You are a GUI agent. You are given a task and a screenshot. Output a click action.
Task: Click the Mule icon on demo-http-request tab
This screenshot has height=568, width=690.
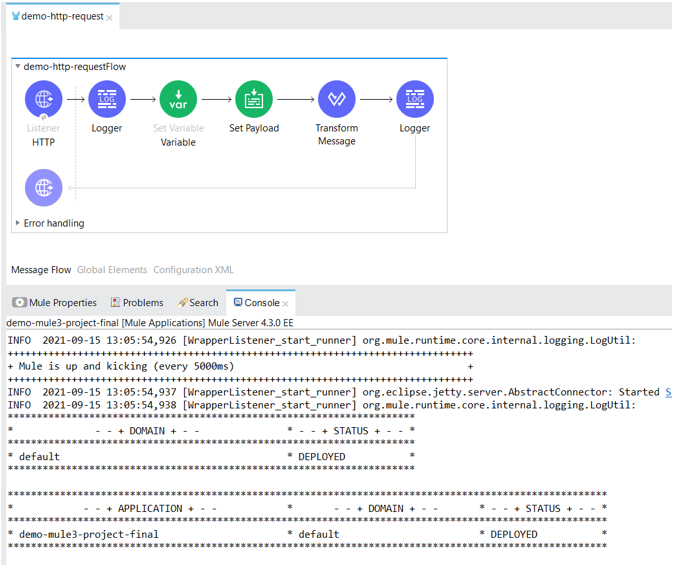pyautogui.click(x=16, y=16)
